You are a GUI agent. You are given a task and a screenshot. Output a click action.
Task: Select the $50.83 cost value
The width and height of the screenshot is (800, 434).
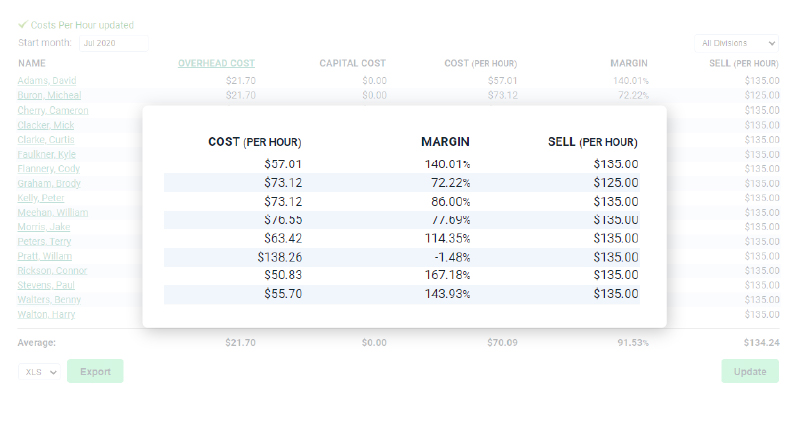click(283, 275)
